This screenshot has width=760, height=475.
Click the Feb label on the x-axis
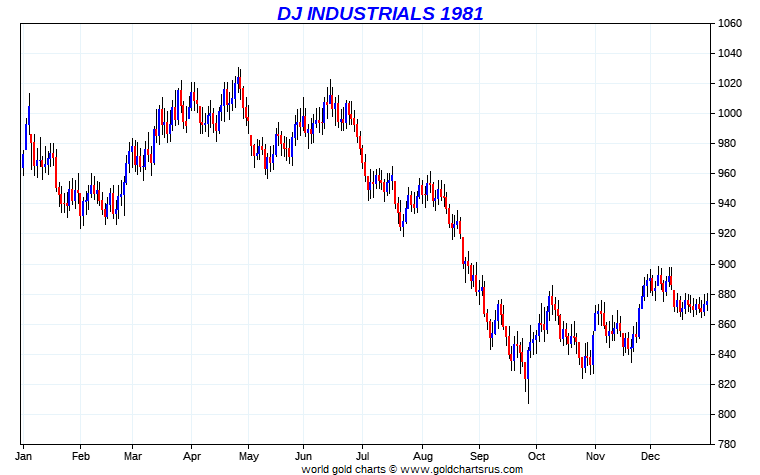tap(81, 457)
